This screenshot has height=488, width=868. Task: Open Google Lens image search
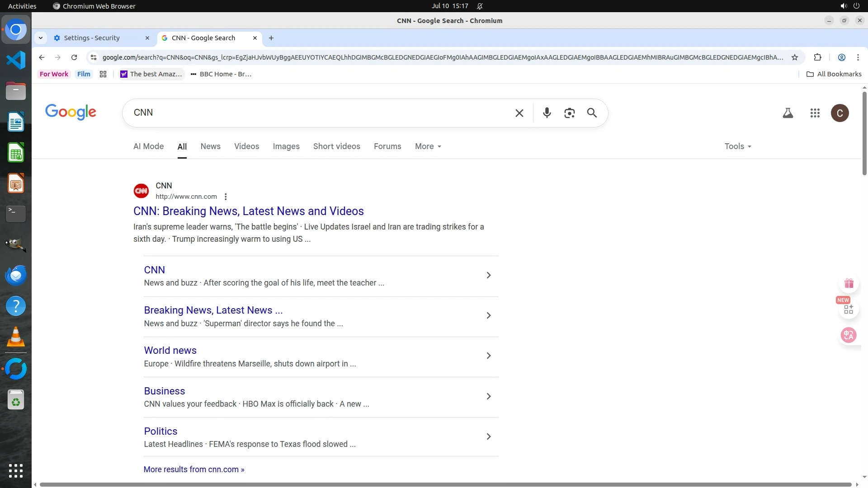569,113
